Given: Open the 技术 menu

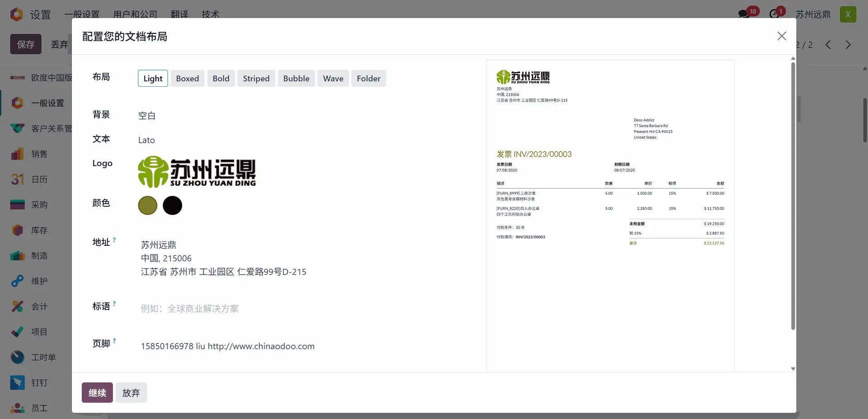Looking at the screenshot, I should [210, 14].
